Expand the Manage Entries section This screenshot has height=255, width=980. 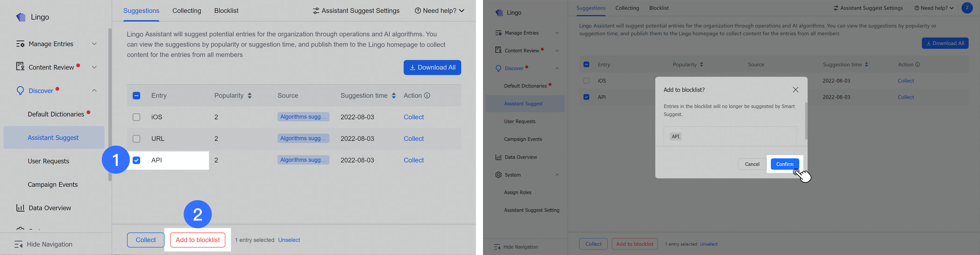[x=94, y=44]
